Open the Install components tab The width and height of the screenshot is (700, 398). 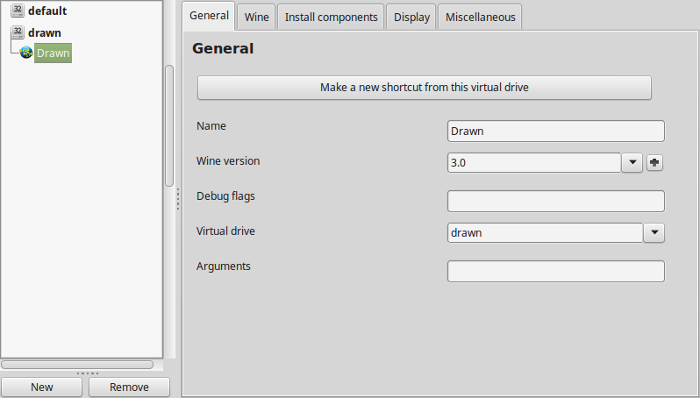[331, 17]
